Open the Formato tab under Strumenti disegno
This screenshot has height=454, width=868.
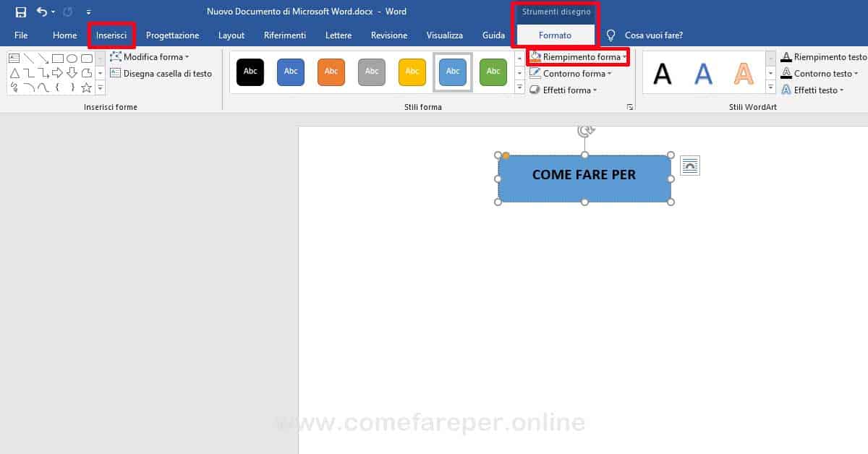(556, 35)
